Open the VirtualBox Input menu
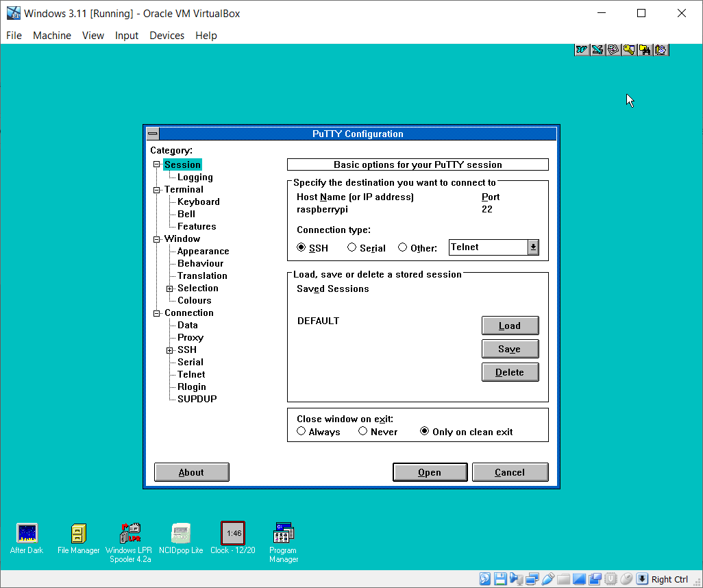 pyautogui.click(x=127, y=36)
